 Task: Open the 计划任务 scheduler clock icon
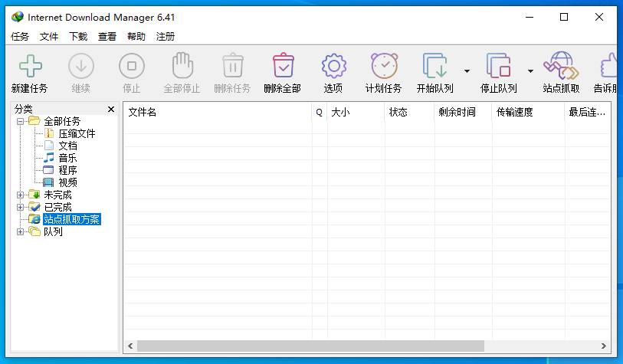coord(384,67)
